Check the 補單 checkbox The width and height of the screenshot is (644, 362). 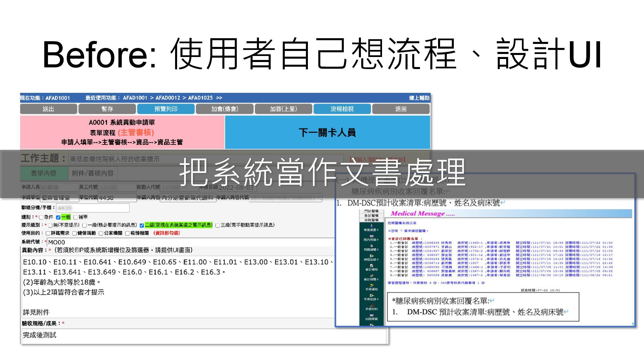[75, 217]
